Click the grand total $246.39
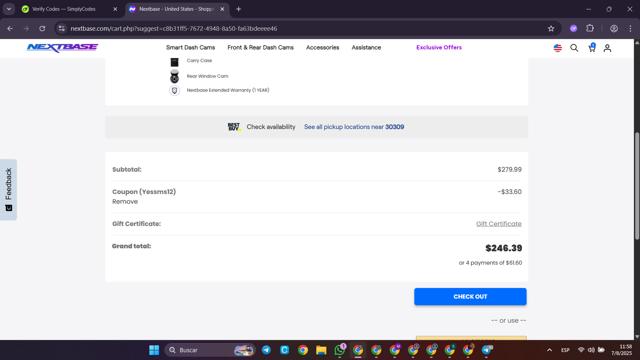The width and height of the screenshot is (640, 360). coord(504,248)
